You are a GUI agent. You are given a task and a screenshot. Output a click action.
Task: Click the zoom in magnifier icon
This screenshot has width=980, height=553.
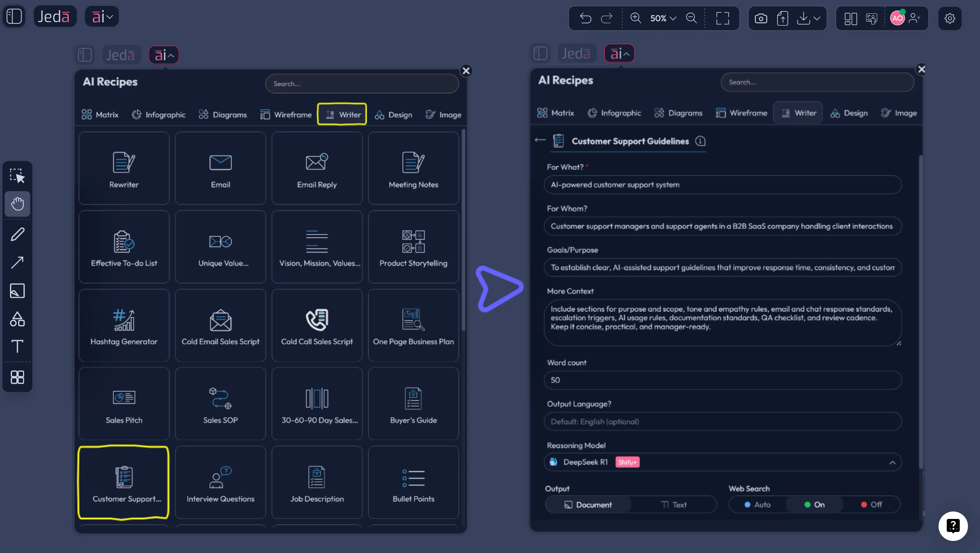tap(636, 18)
